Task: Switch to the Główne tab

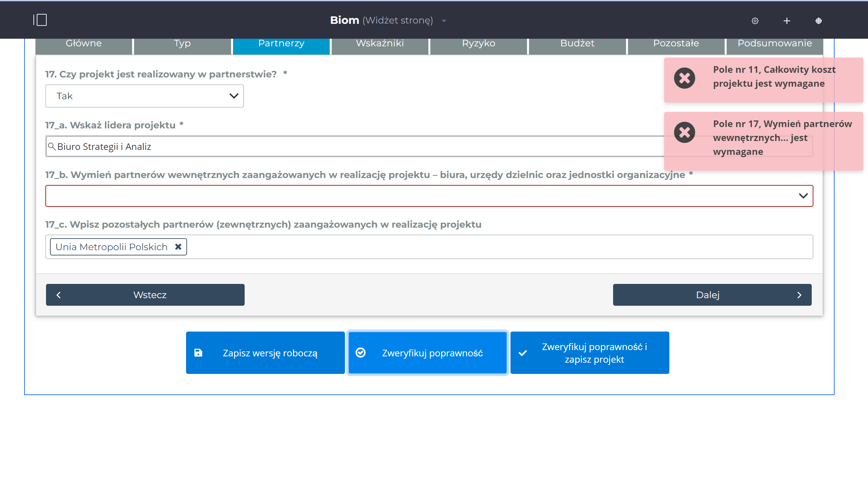Action: [83, 44]
